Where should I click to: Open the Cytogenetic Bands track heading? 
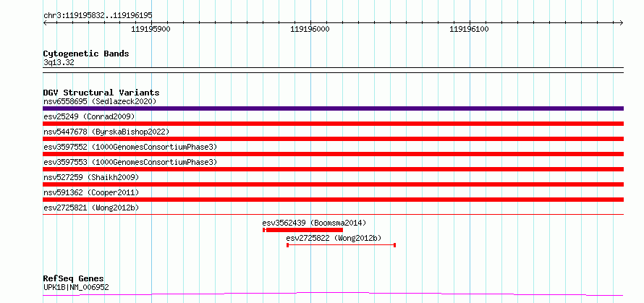[x=86, y=54]
